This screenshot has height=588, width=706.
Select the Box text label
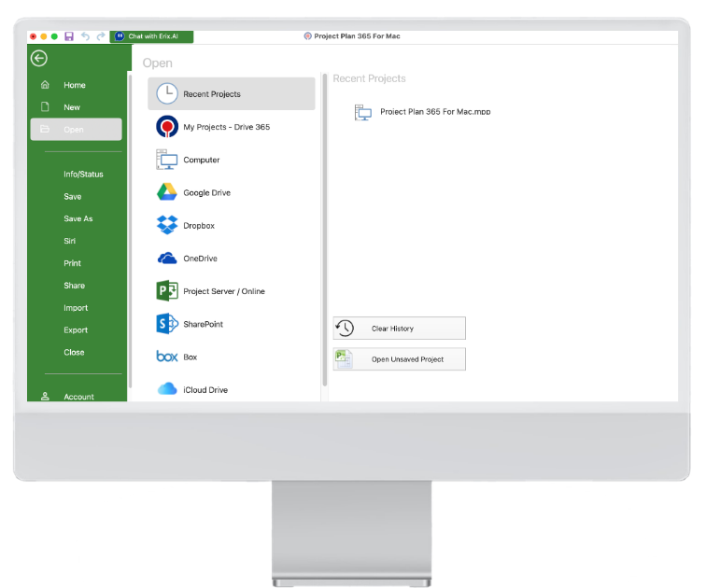click(190, 357)
